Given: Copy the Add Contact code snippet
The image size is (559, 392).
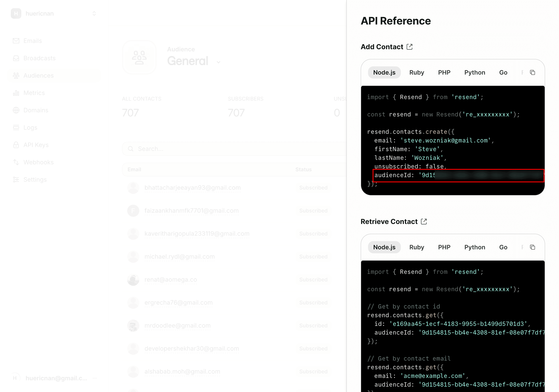Looking at the screenshot, I should [533, 72].
